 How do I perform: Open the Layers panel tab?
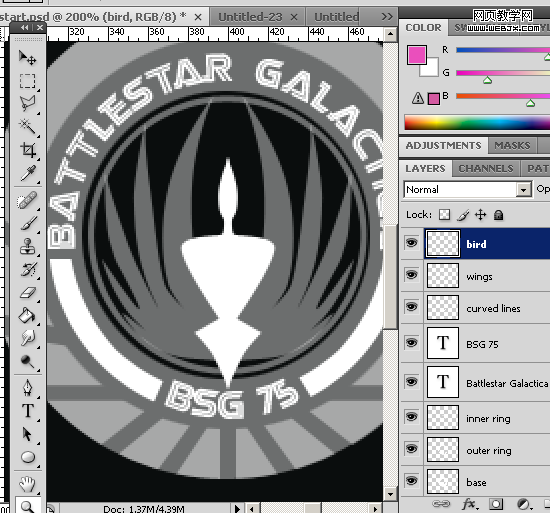pyautogui.click(x=425, y=169)
